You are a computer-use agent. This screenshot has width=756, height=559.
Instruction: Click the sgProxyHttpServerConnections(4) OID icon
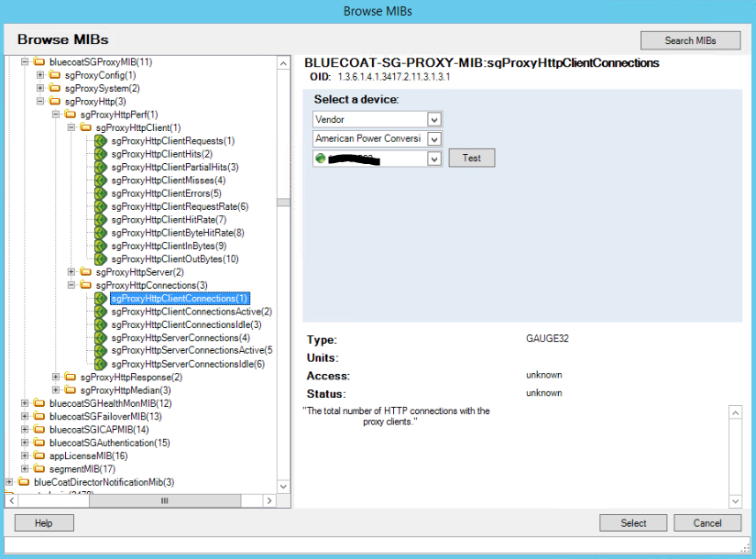(100, 337)
